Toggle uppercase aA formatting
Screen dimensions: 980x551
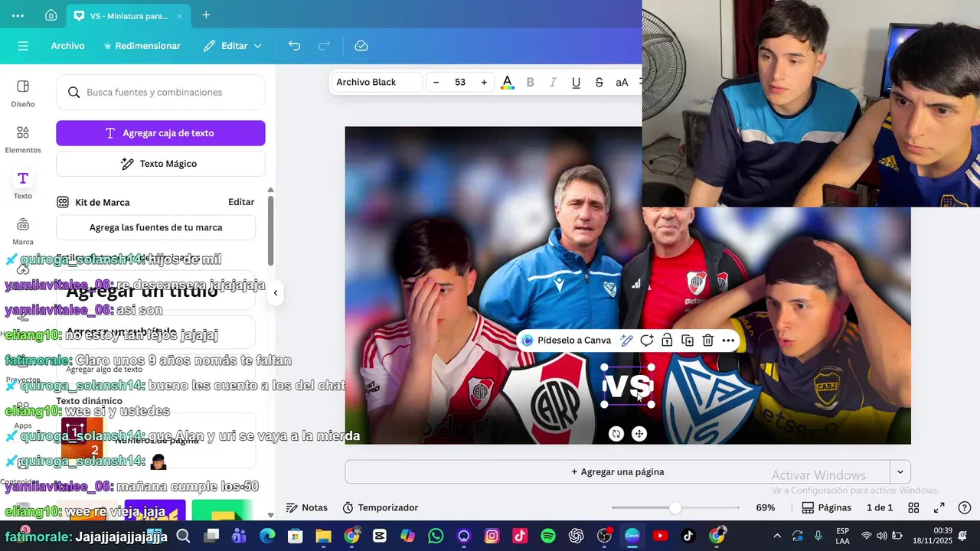pyautogui.click(x=622, y=83)
